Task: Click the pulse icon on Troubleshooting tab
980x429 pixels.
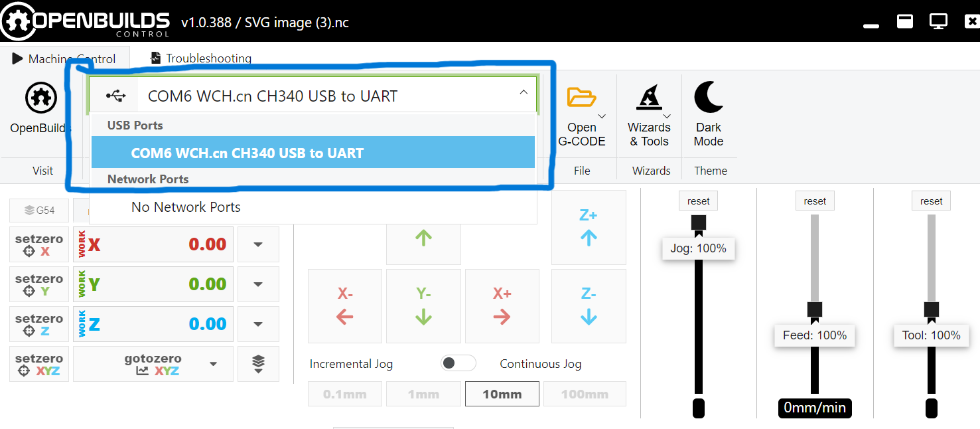Action: pos(156,58)
